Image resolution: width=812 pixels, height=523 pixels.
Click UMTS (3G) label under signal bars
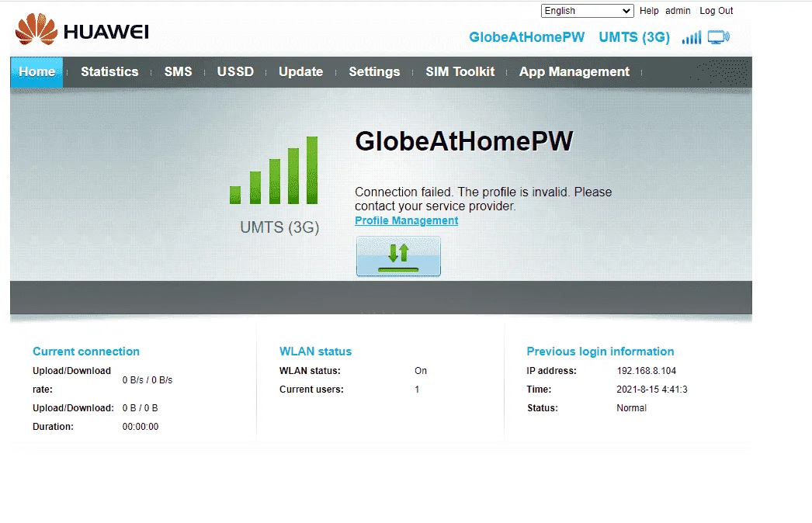click(279, 227)
